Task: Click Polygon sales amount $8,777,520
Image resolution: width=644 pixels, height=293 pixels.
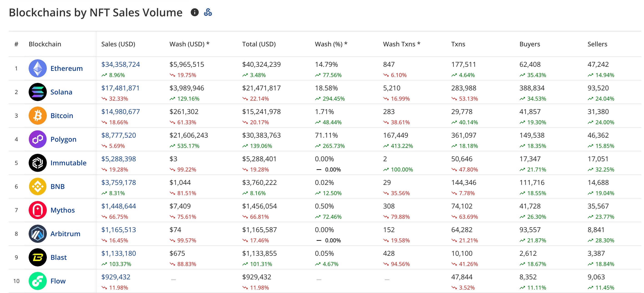Action: point(118,135)
